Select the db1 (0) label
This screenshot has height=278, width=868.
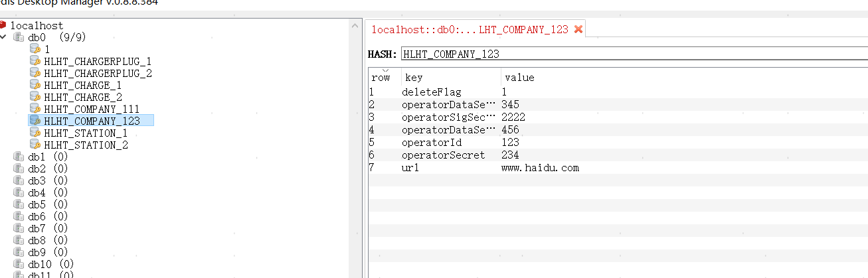pyautogui.click(x=48, y=157)
